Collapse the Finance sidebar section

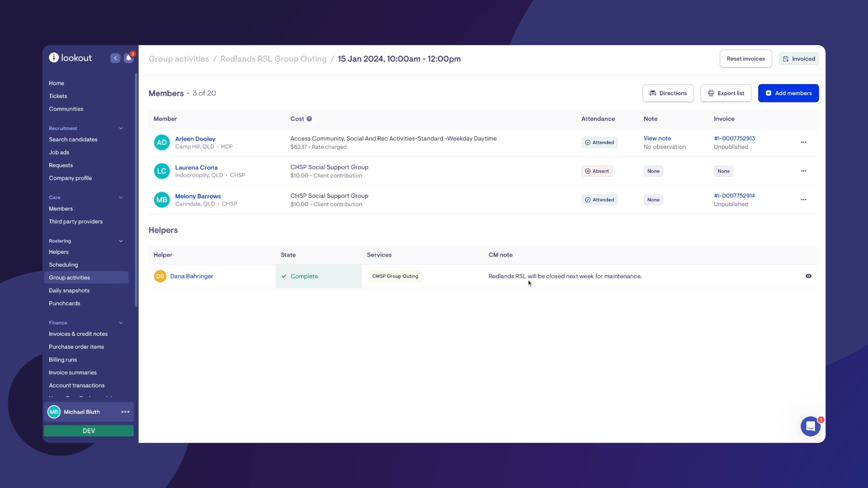pyautogui.click(x=121, y=323)
